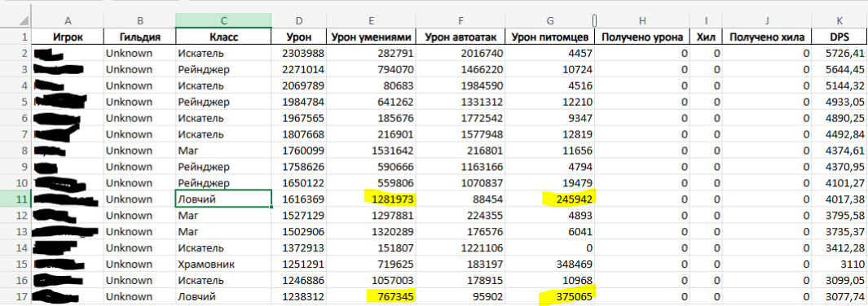The width and height of the screenshot is (868, 306).
Task: Click the 'Урон питомцев' header cell
Action: click(550, 37)
